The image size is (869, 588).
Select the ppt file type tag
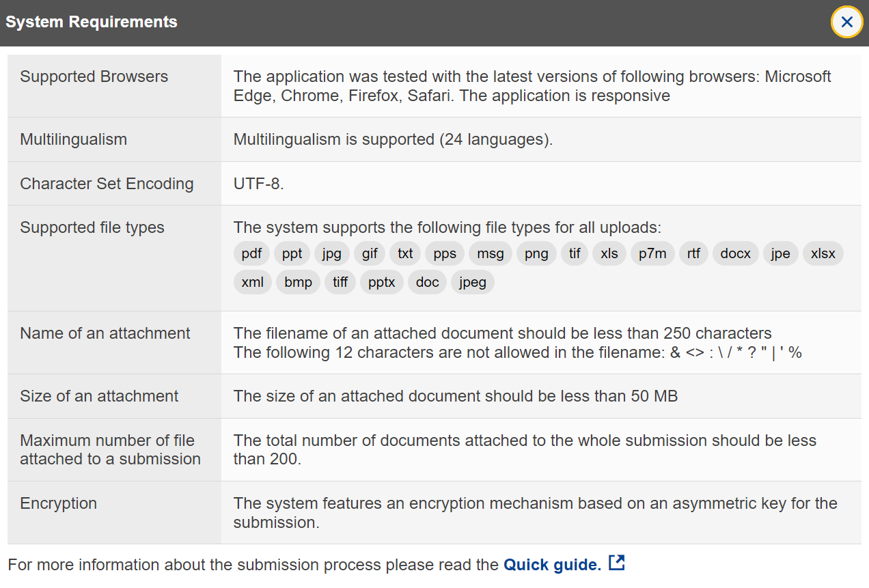292,254
